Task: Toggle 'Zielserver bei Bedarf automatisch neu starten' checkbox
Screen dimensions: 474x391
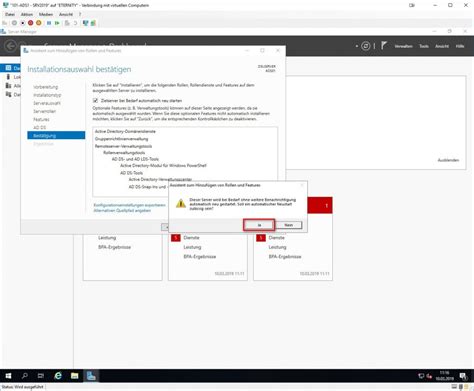Action: pyautogui.click(x=95, y=100)
